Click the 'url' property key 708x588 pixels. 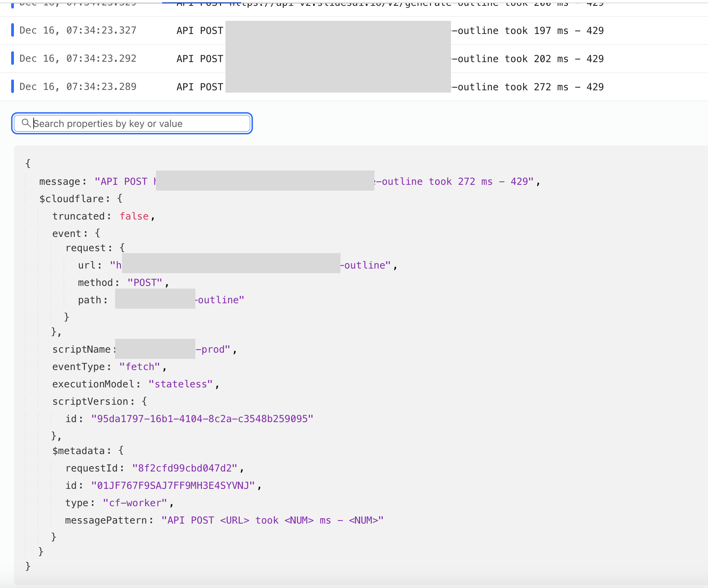87,265
